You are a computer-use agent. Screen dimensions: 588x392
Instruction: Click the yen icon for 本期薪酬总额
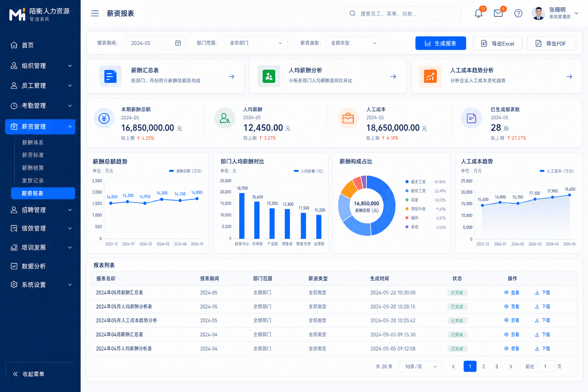(x=104, y=118)
